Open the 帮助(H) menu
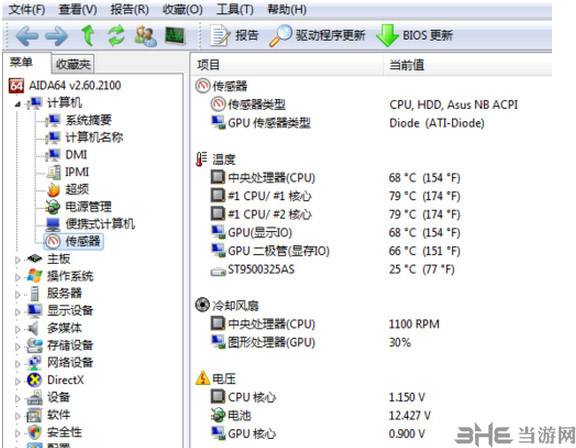This screenshot has height=448, width=576. [287, 9]
